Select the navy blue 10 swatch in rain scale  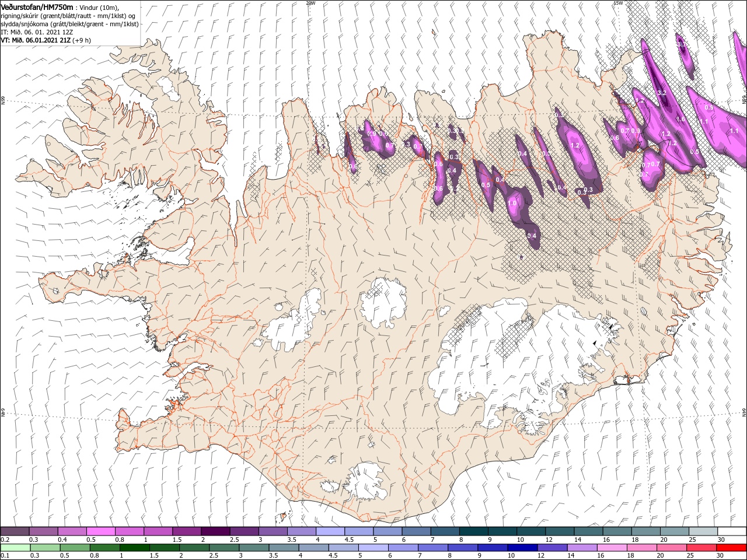click(522, 548)
